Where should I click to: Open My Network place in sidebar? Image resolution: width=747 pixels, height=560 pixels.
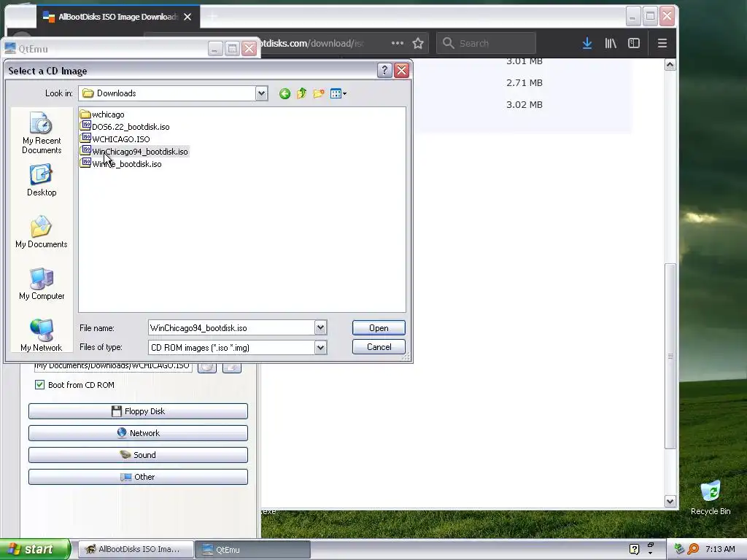42,335
